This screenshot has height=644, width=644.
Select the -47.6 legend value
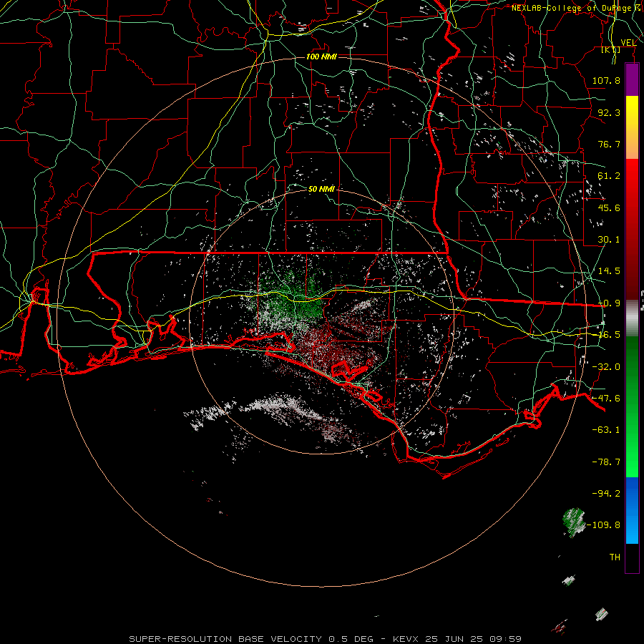tap(606, 399)
